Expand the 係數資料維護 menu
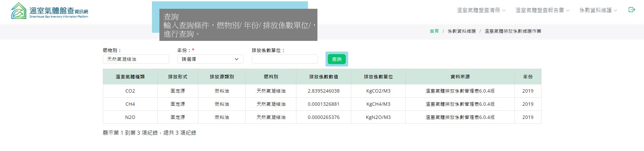This screenshot has height=151, width=644. (x=598, y=10)
